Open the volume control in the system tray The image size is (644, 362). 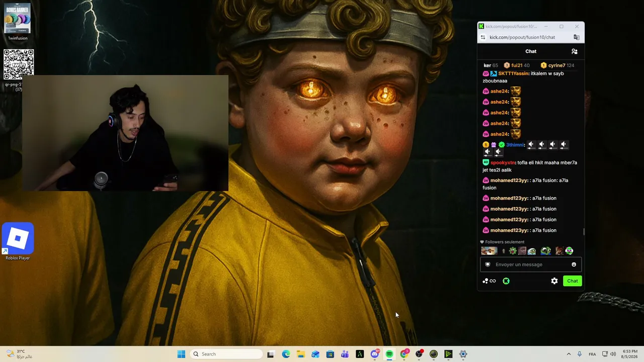pos(613,354)
